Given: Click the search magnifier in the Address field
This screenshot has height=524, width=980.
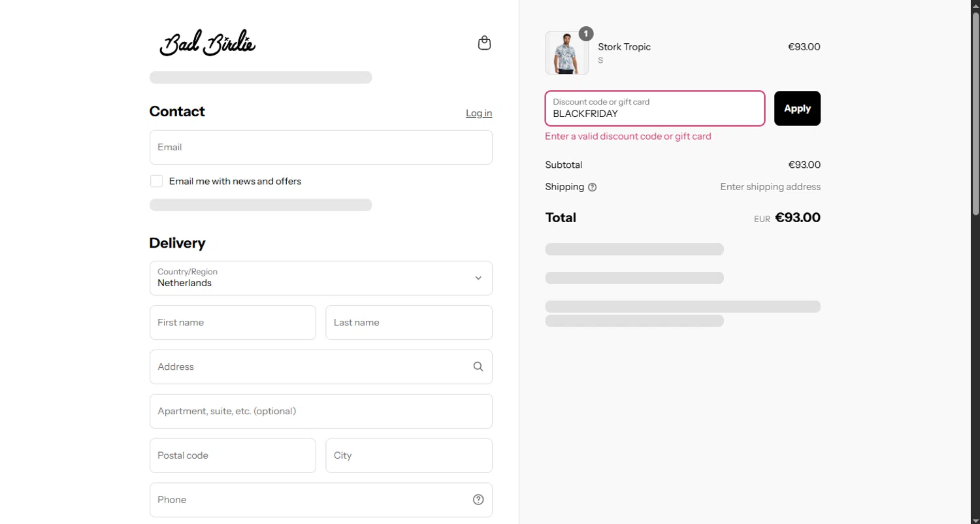Looking at the screenshot, I should pos(478,367).
